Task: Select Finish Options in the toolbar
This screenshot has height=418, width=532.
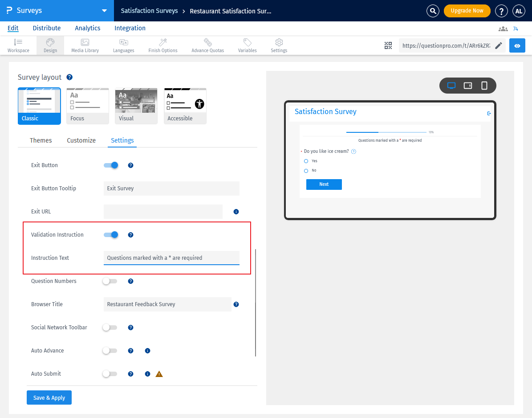Action: pyautogui.click(x=162, y=45)
